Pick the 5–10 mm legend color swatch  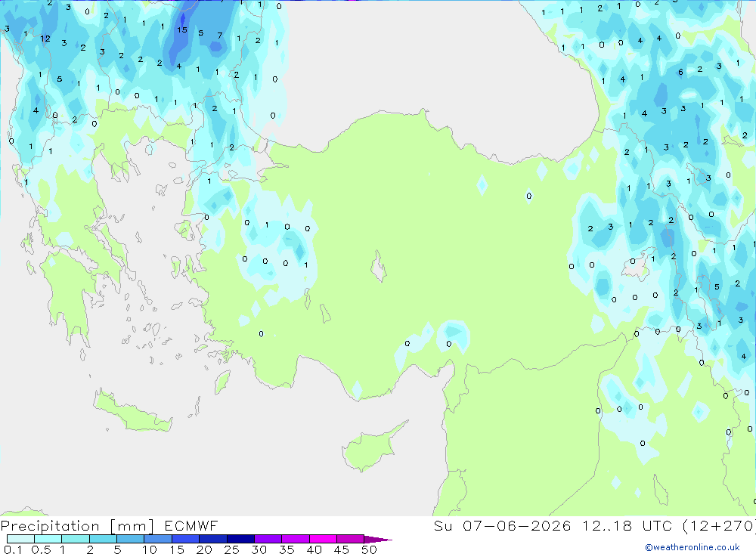point(131,539)
